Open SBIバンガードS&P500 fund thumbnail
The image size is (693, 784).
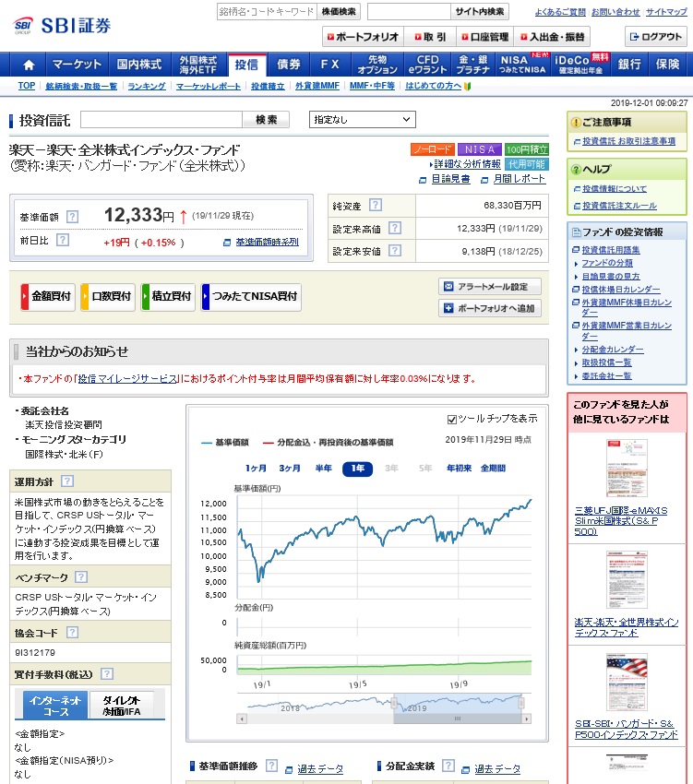coord(627,682)
